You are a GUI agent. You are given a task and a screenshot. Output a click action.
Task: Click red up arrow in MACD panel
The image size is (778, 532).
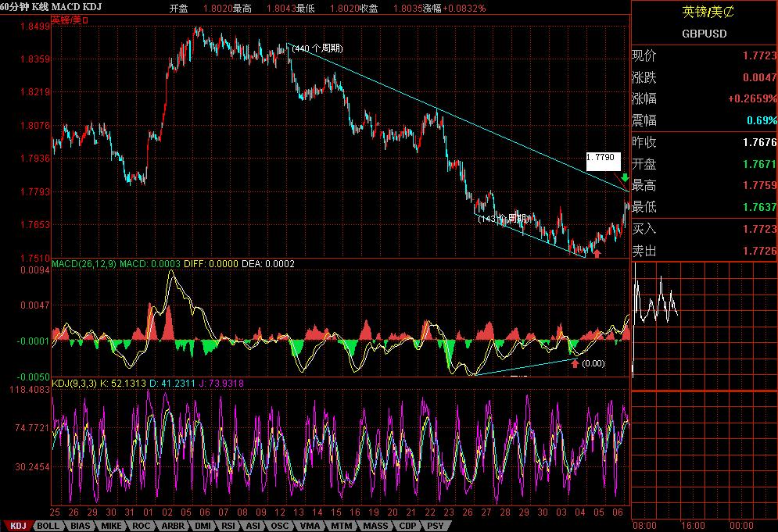[x=575, y=363]
